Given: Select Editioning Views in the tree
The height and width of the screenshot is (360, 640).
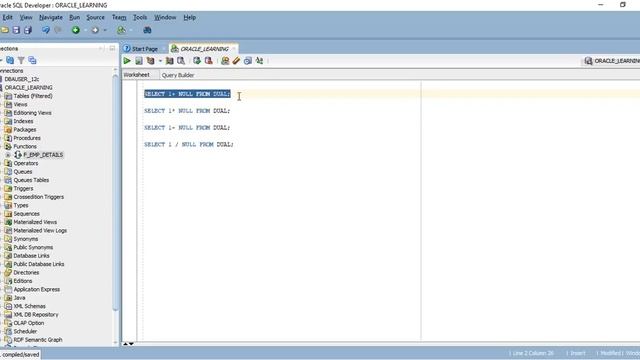Looking at the screenshot, I should tap(32, 113).
